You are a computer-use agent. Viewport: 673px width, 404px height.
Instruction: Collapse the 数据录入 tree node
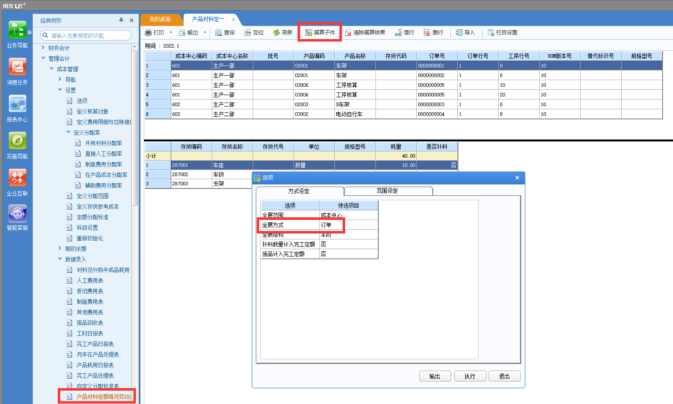(60, 259)
